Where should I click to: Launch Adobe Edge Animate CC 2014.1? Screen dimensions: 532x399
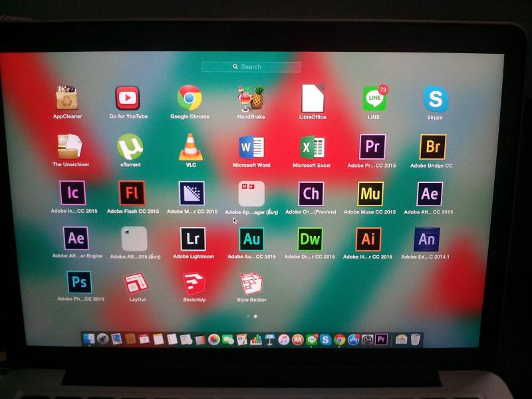[426, 239]
